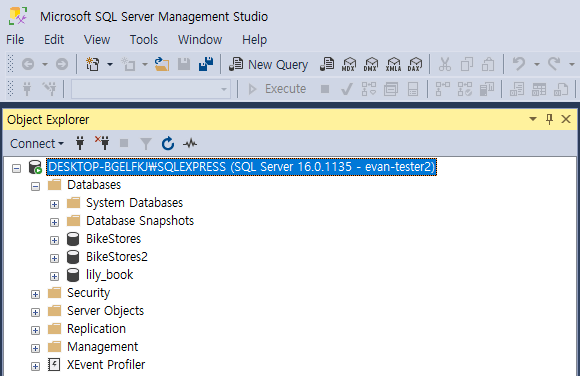Click the Cancel Executing Query stop icon
Viewport: 580px width, 376px height.
click(x=325, y=89)
